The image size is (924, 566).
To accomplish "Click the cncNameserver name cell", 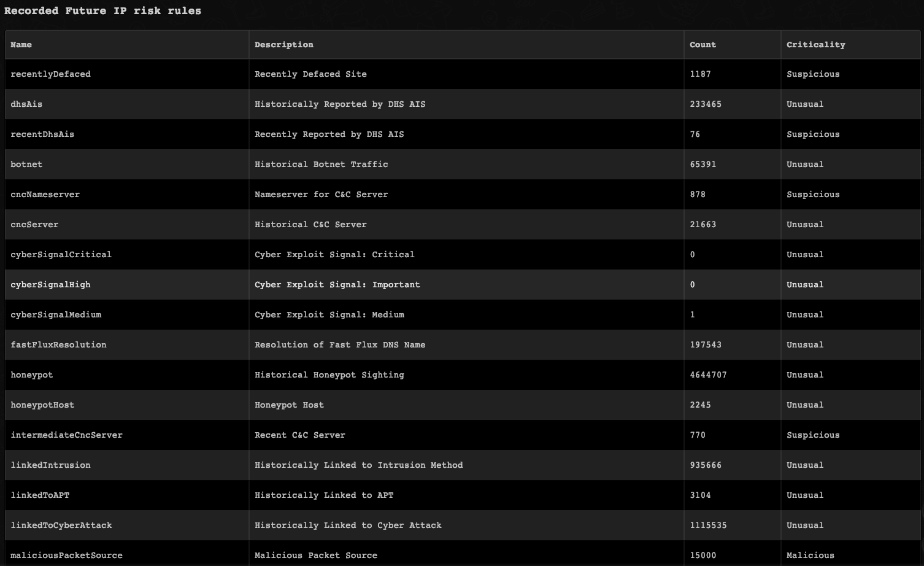I will pyautogui.click(x=45, y=195).
